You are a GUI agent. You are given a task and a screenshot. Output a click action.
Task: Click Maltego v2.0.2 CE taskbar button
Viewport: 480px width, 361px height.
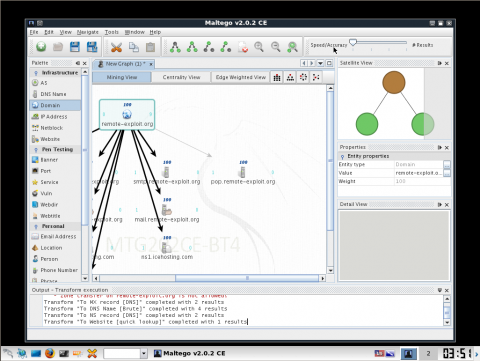pos(190,353)
